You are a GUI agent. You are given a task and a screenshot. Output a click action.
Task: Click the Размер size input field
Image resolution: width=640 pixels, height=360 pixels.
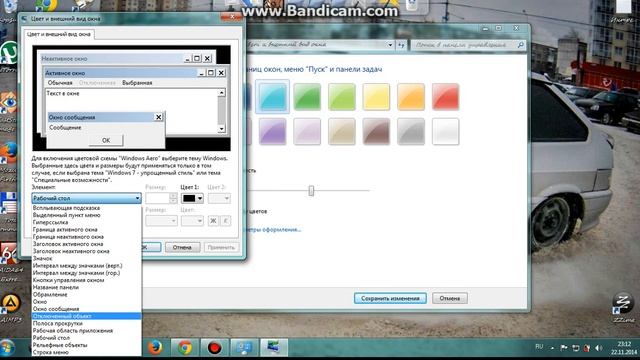coord(158,198)
